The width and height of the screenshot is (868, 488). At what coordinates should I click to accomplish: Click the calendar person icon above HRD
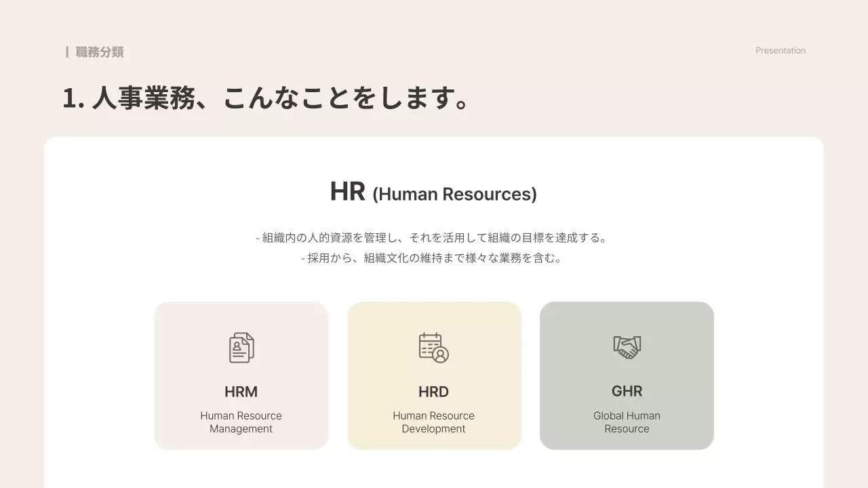tap(433, 348)
